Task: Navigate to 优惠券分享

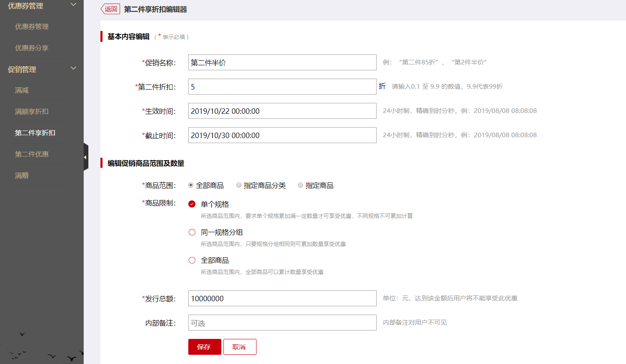Action: pos(32,48)
